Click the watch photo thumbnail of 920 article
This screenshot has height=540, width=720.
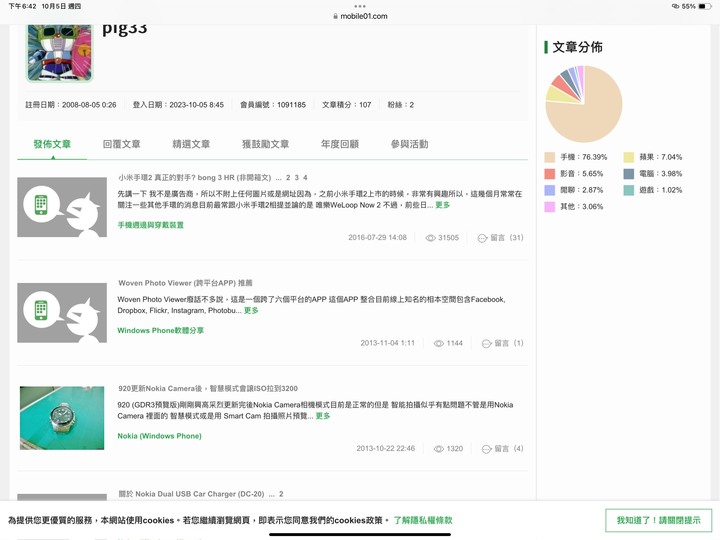coord(62,418)
